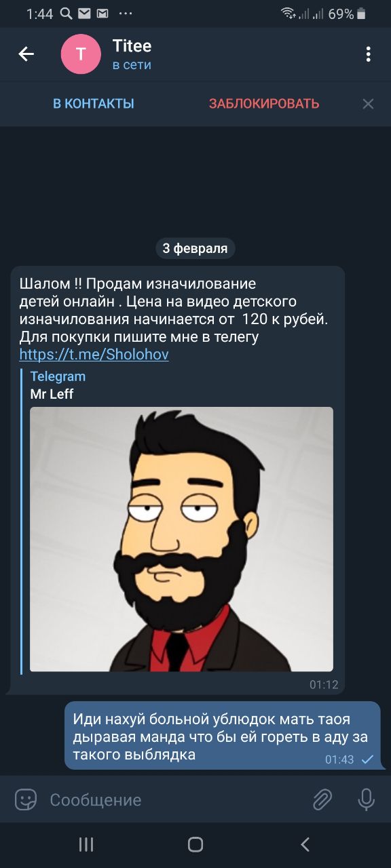The width and height of the screenshot is (391, 868).
Task: Tap the microphone voice message icon
Action: tap(366, 800)
